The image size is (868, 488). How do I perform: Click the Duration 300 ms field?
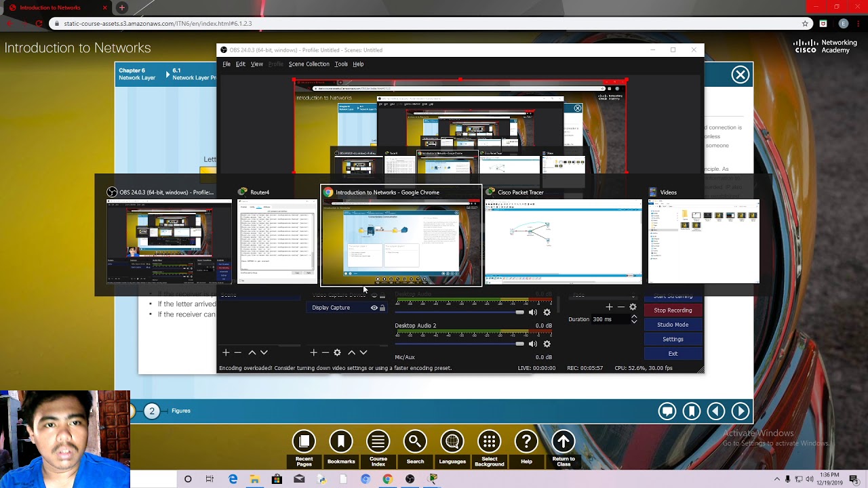click(x=610, y=319)
